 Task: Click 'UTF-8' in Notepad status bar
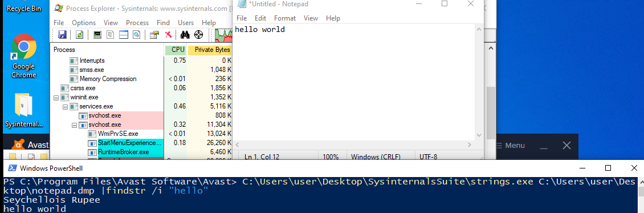click(429, 156)
